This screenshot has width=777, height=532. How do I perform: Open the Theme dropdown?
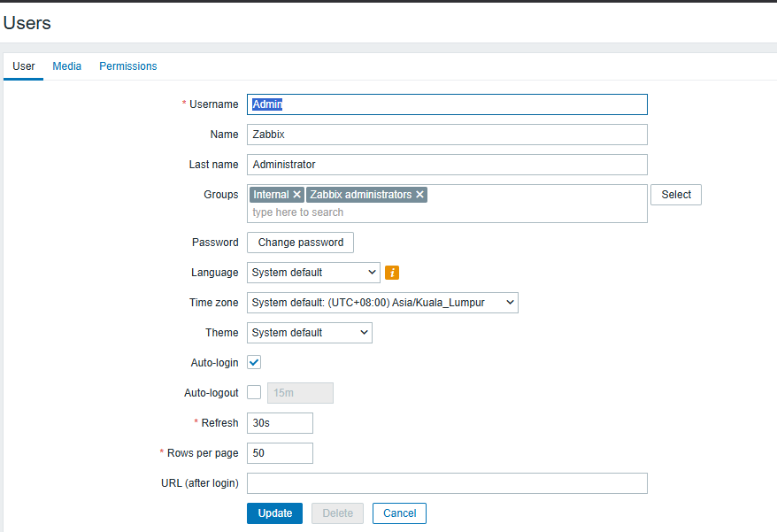click(x=309, y=333)
